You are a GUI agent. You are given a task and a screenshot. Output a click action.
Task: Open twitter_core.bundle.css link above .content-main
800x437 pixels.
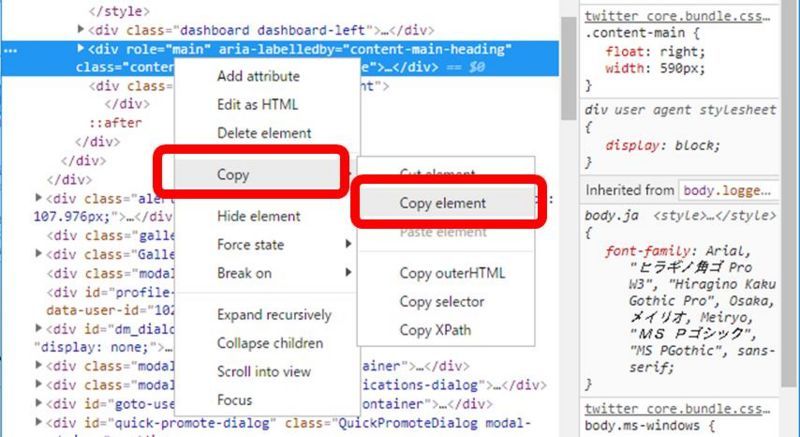click(x=678, y=16)
